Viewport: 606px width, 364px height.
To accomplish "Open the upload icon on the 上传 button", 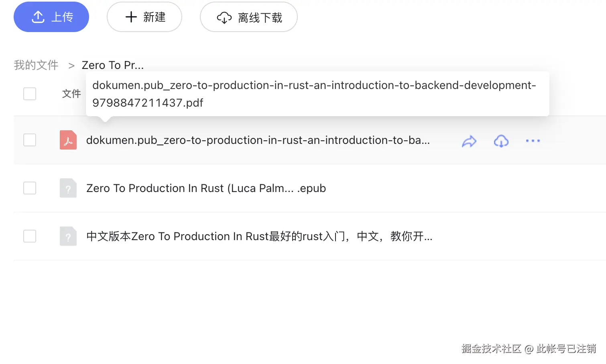I will [x=38, y=17].
